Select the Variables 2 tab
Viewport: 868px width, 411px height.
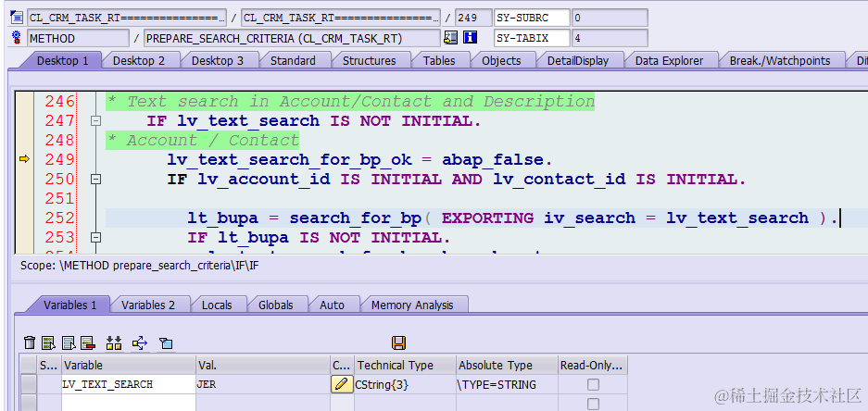point(148,305)
